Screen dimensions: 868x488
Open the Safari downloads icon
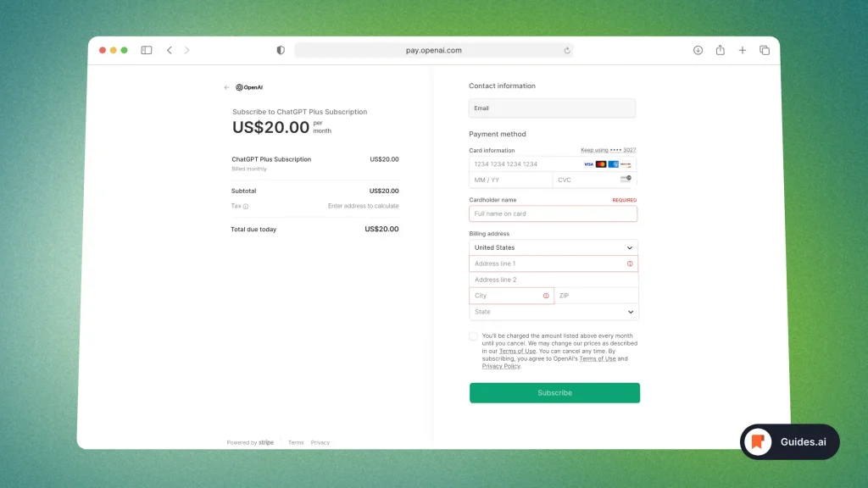pyautogui.click(x=698, y=50)
